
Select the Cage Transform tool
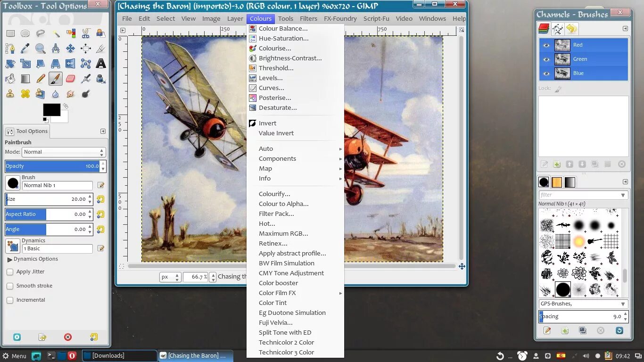click(86, 64)
